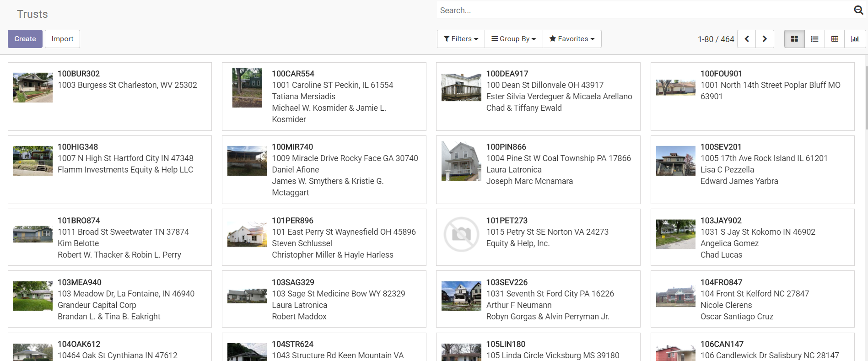The height and width of the screenshot is (361, 868).
Task: Open trust record titled 100SEV201
Action: pos(721,147)
